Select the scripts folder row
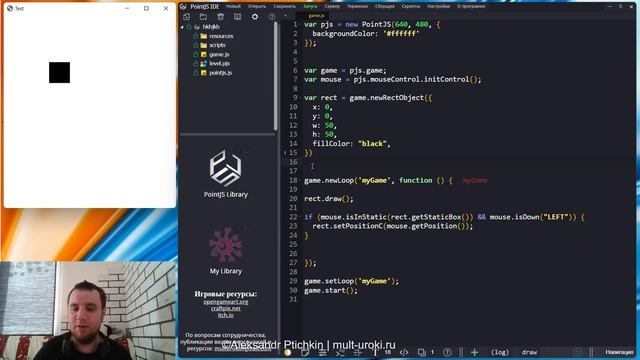 (217, 45)
